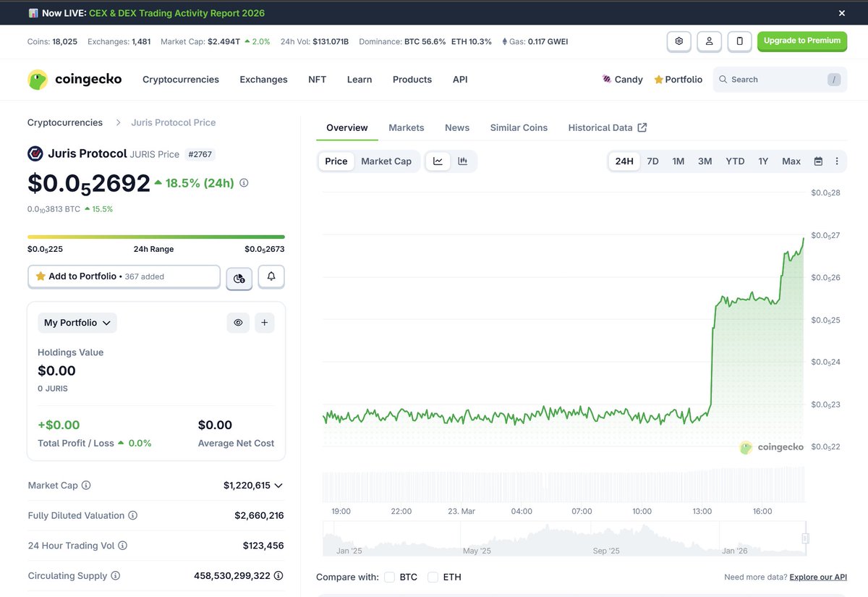This screenshot has height=597, width=868.
Task: Click the Circulating Supply info icon
Action: (x=115, y=576)
